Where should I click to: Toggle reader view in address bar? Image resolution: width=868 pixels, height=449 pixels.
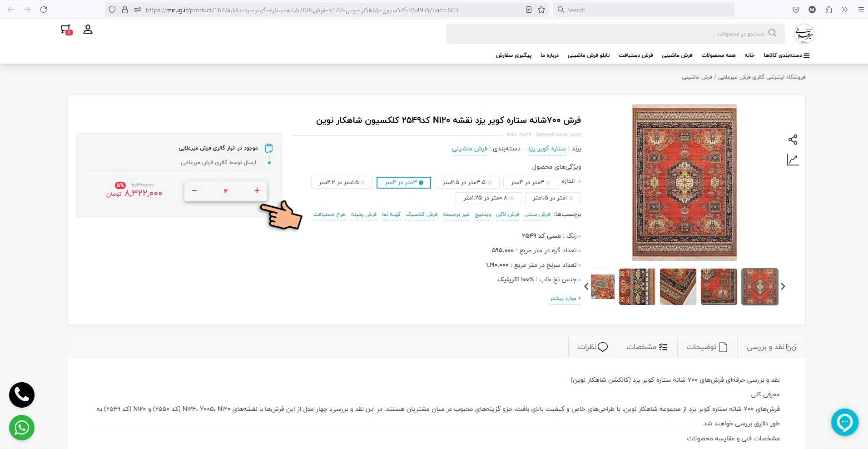click(529, 10)
